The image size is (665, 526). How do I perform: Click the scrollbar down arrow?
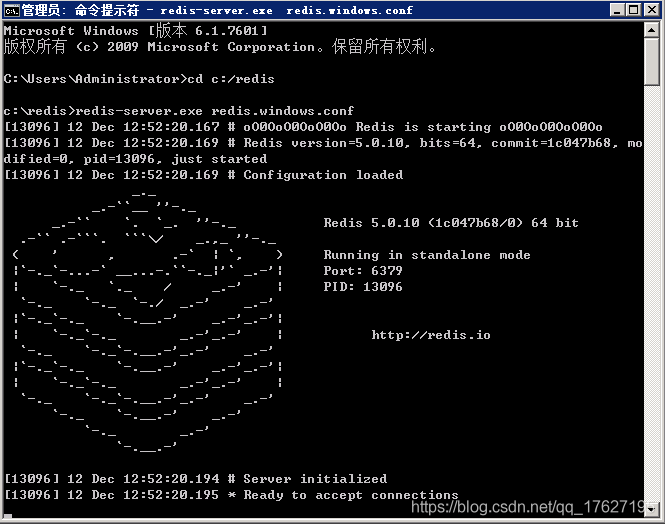(x=651, y=509)
